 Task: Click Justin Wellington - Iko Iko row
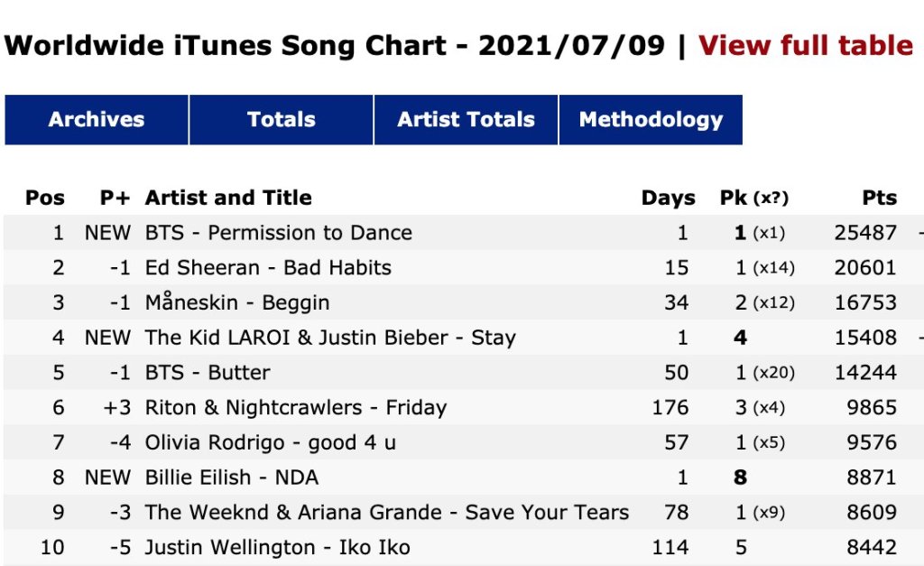click(277, 547)
